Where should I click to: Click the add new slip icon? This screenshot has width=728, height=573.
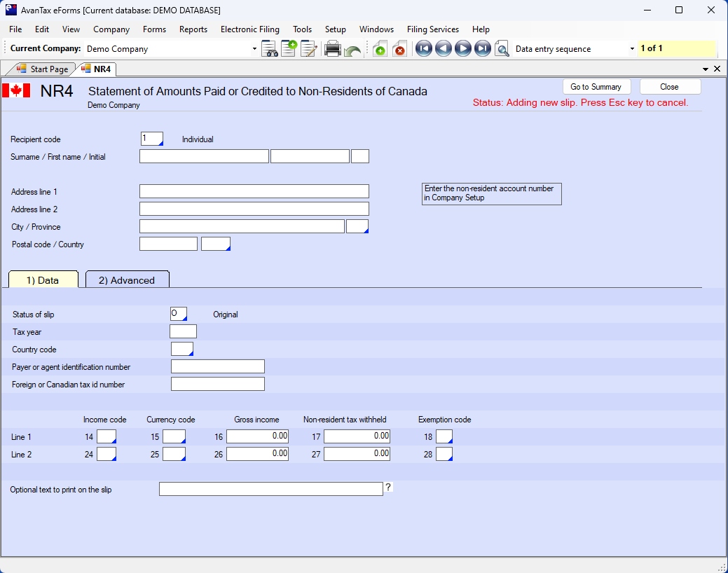(379, 49)
